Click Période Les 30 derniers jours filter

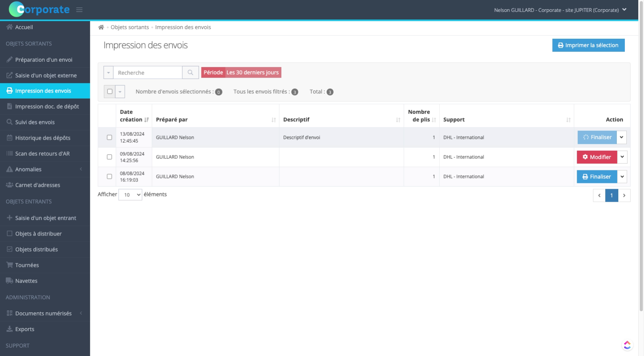(x=241, y=73)
